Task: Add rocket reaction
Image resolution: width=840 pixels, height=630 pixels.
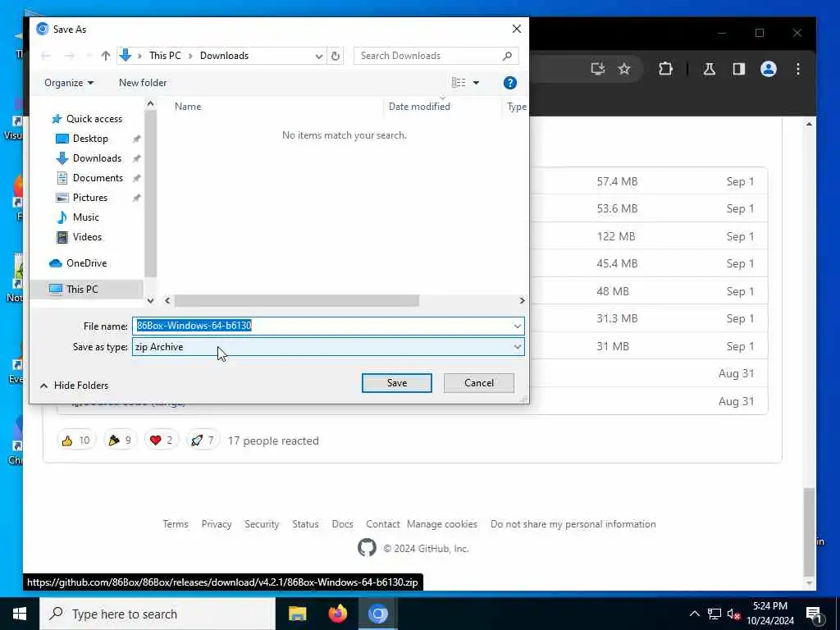Action: pos(203,441)
